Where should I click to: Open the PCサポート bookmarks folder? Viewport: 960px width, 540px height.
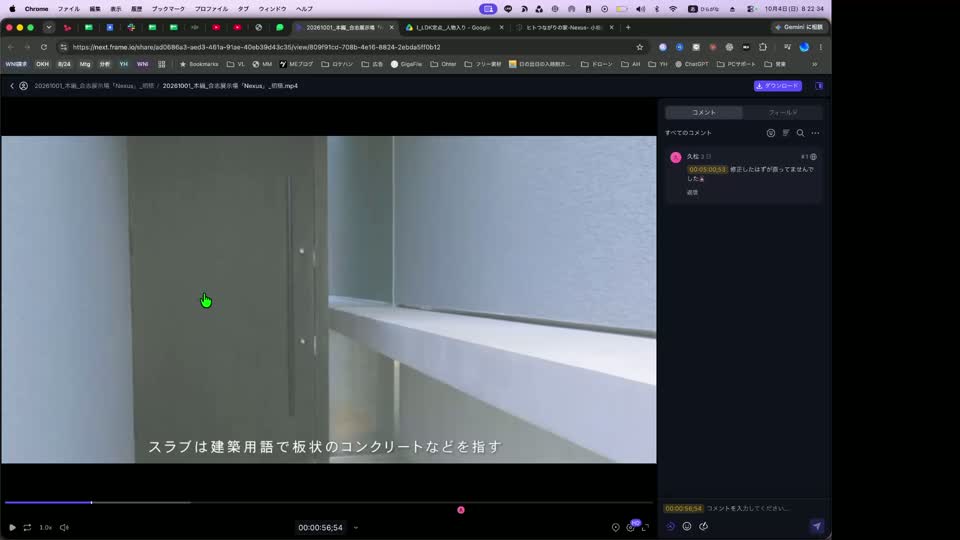(736, 64)
